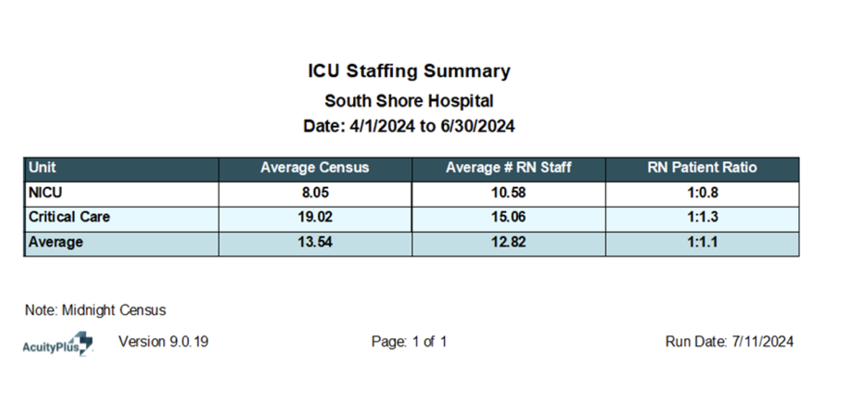The image size is (868, 416).
Task: Click the Average summary row label
Action: (x=56, y=242)
